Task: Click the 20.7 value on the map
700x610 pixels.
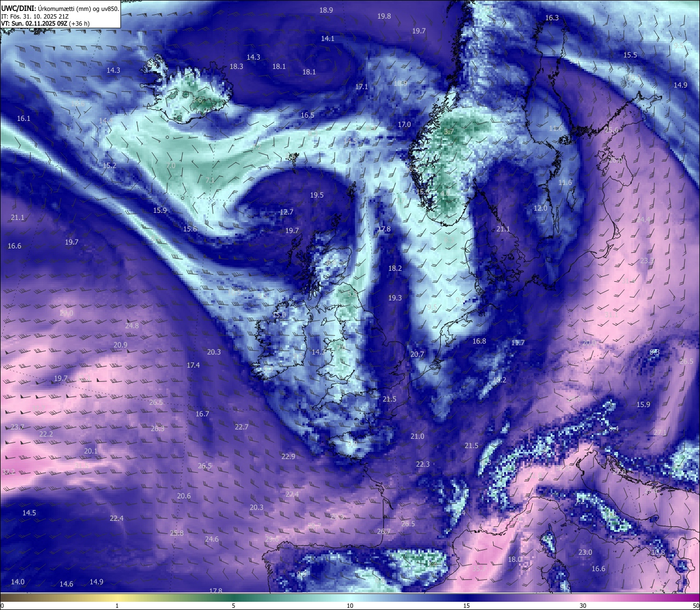Action: click(x=417, y=355)
